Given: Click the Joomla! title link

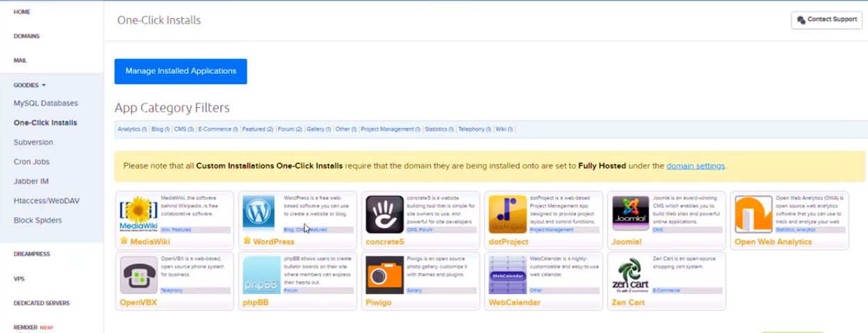Looking at the screenshot, I should pyautogui.click(x=628, y=242).
